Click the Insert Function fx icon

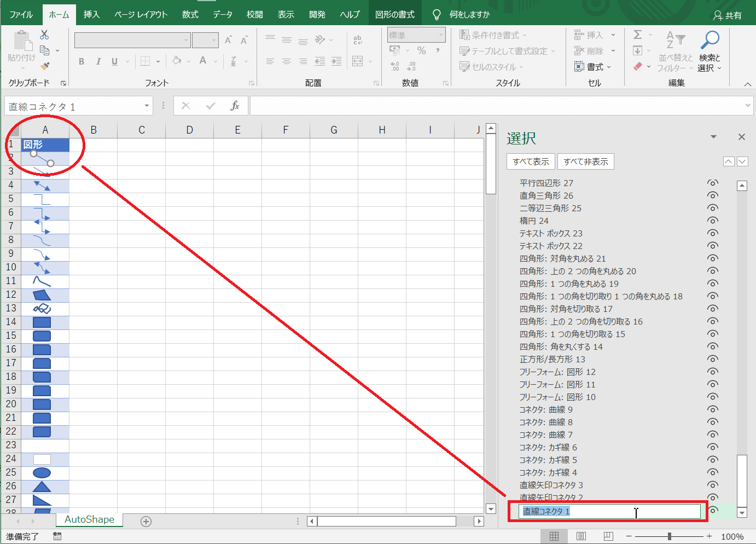point(235,105)
